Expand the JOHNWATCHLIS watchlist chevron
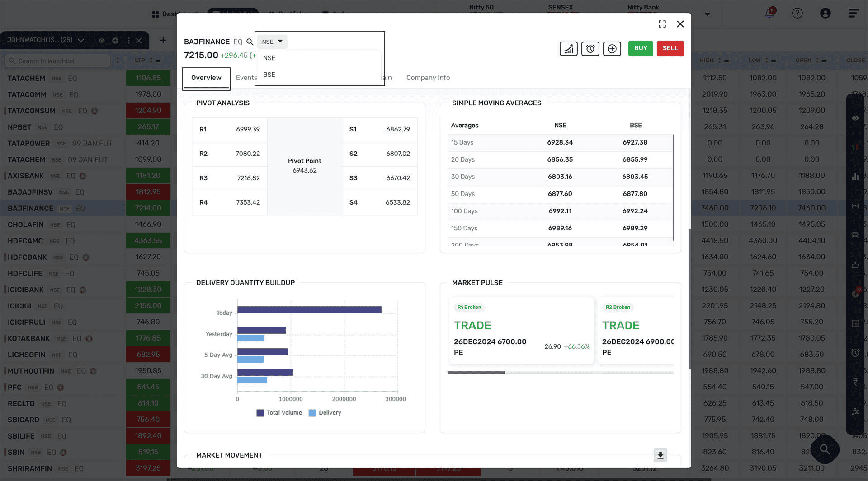The image size is (868, 481). click(x=81, y=41)
